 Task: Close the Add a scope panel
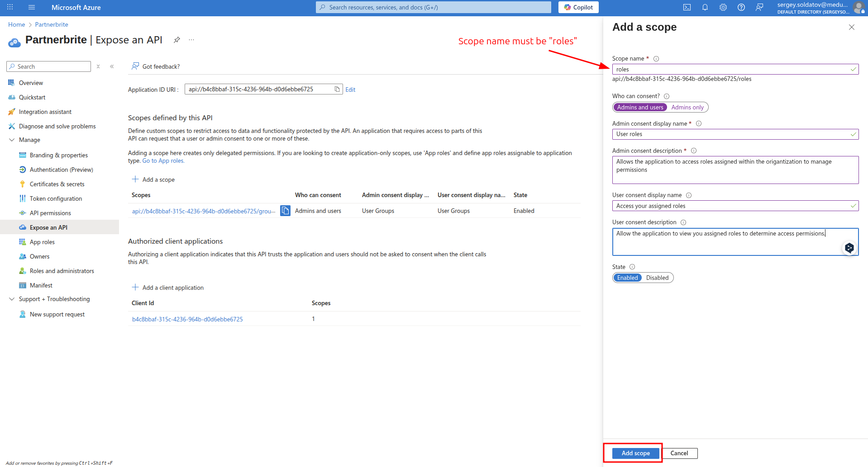(x=852, y=27)
